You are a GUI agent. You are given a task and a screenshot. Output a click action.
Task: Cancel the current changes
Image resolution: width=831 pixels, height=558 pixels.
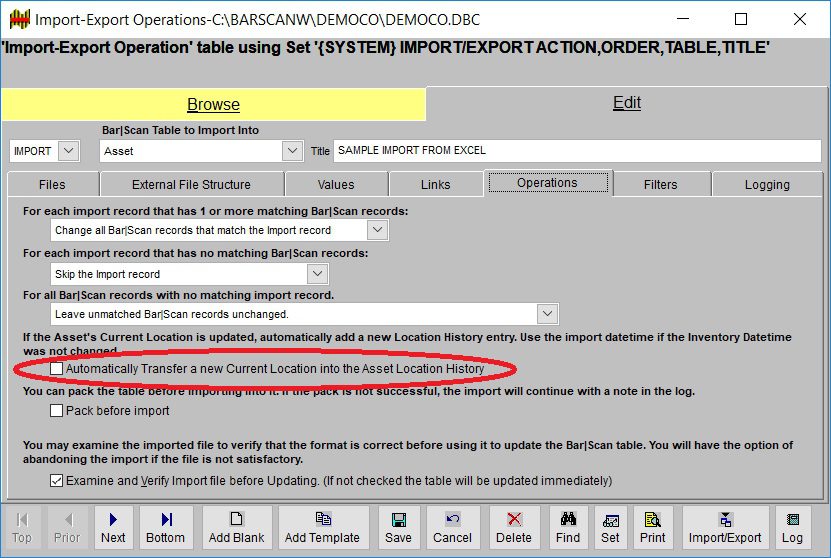[453, 527]
